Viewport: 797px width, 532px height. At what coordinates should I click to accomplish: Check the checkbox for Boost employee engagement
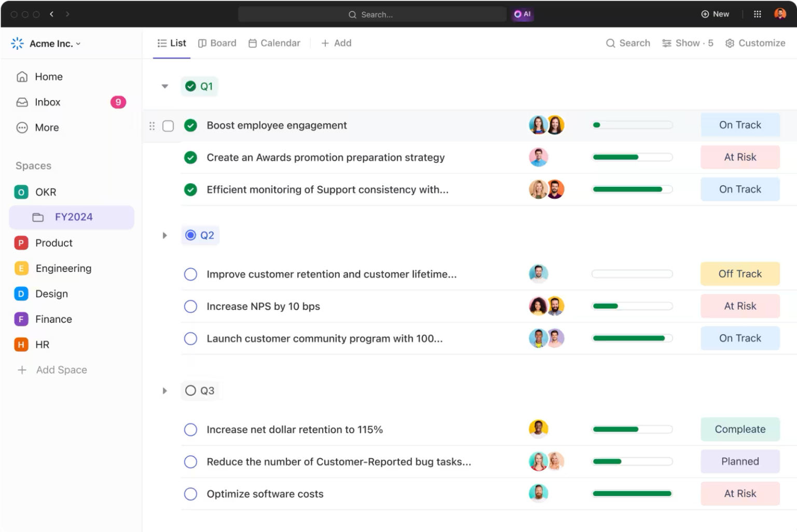pyautogui.click(x=169, y=125)
